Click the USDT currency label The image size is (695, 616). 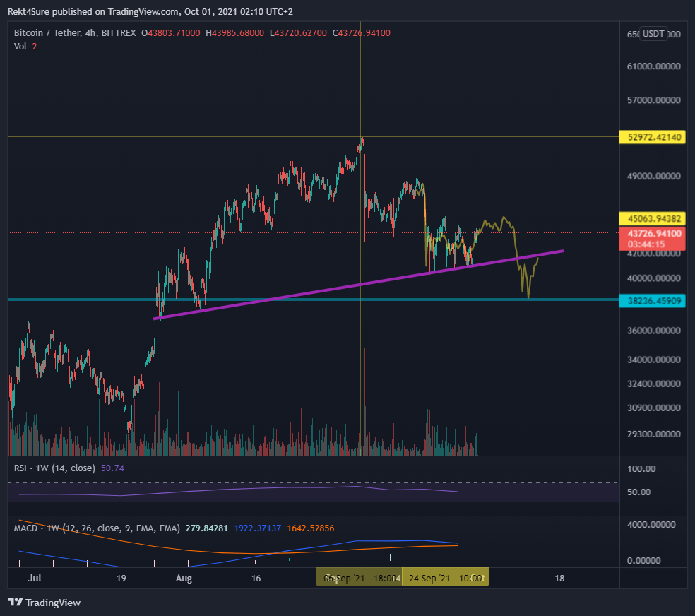tap(653, 34)
